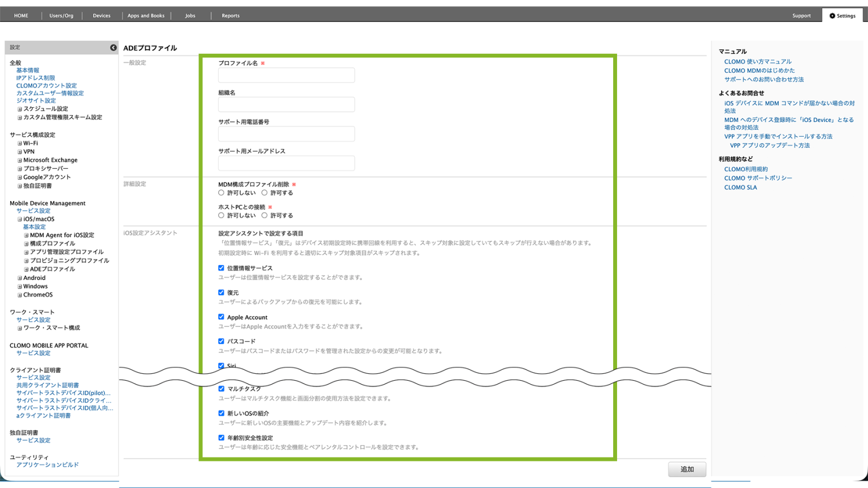This screenshot has width=868, height=488.
Task: Go to the HOME tab
Action: pyautogui.click(x=21, y=16)
